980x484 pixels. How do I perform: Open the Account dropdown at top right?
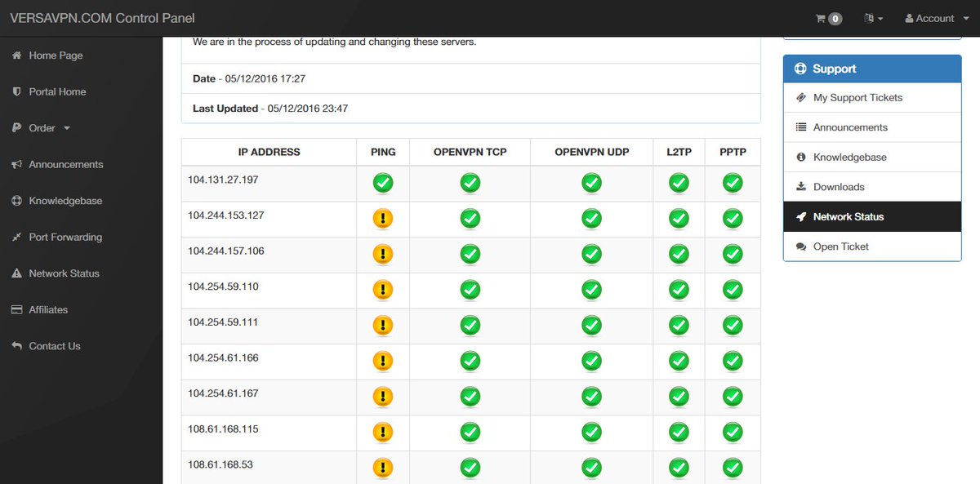pyautogui.click(x=933, y=18)
